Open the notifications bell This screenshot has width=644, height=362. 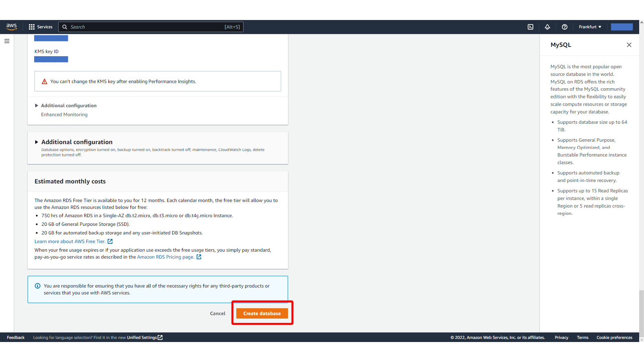pos(547,27)
